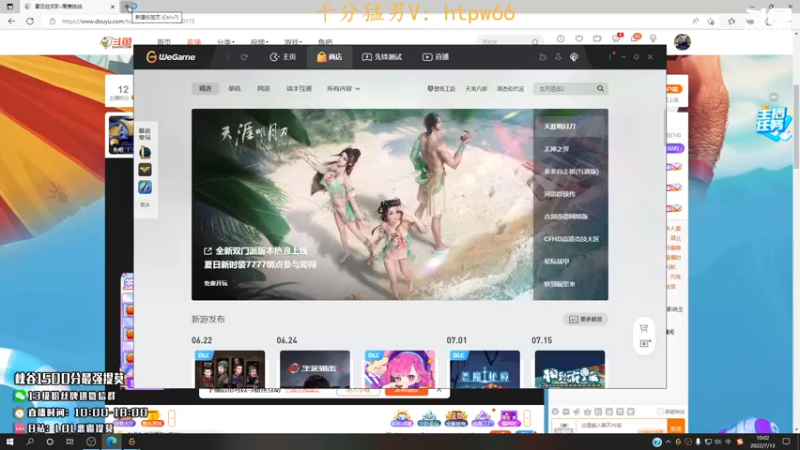
Task: Click the browser back arrow
Action: (x=11, y=21)
